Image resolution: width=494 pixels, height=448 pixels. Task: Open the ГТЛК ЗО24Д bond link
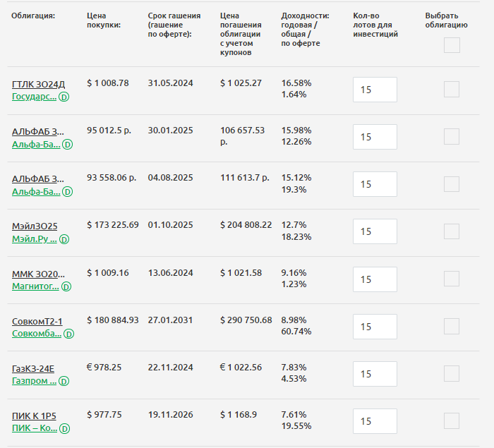click(38, 84)
